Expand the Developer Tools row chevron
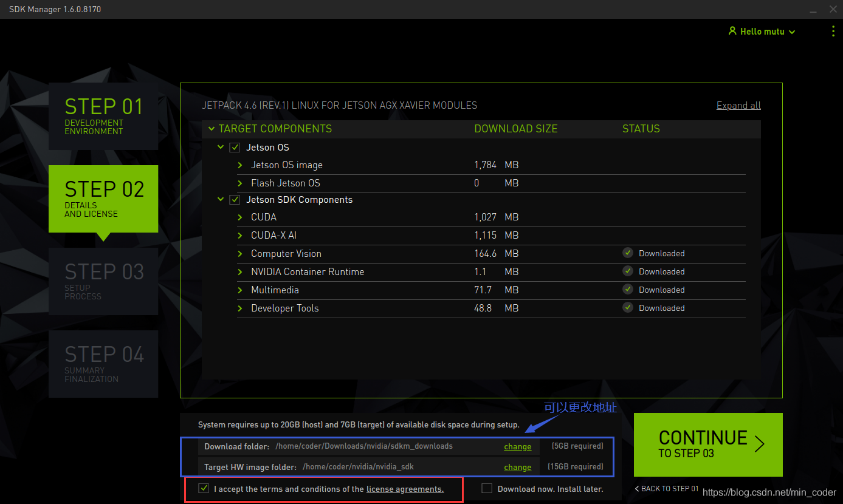This screenshot has width=843, height=504. coord(241,308)
